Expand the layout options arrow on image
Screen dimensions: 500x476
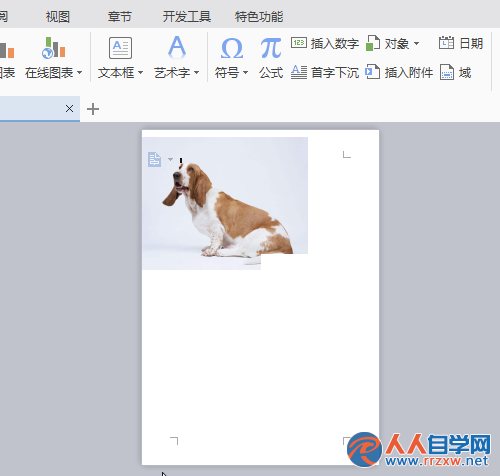tap(170, 159)
